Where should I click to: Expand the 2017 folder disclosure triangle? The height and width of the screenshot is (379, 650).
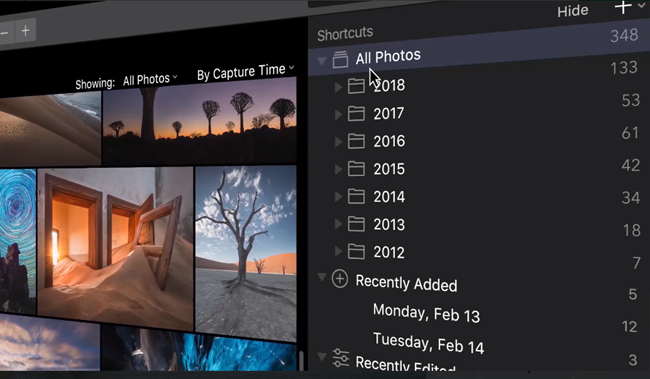pyautogui.click(x=338, y=114)
